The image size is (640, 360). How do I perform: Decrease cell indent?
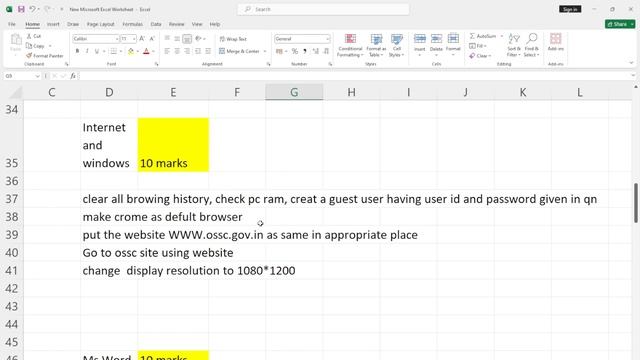pyautogui.click(x=198, y=51)
